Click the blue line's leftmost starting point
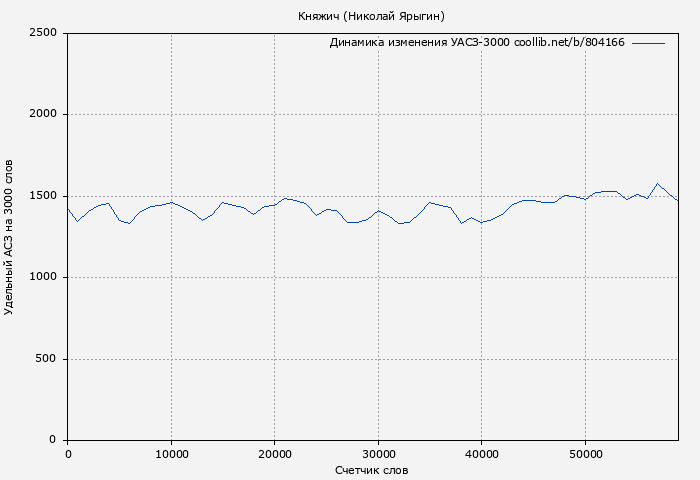This screenshot has height=480, width=700. [x=68, y=209]
